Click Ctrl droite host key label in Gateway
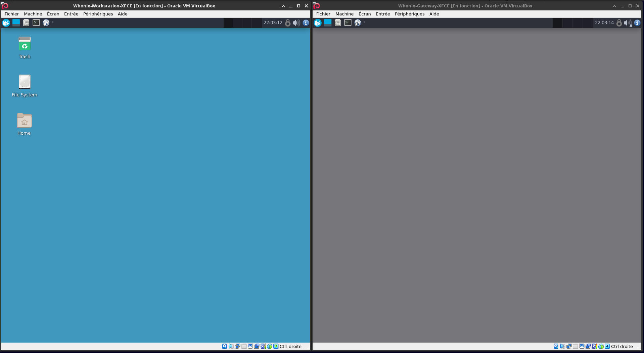 click(x=622, y=346)
